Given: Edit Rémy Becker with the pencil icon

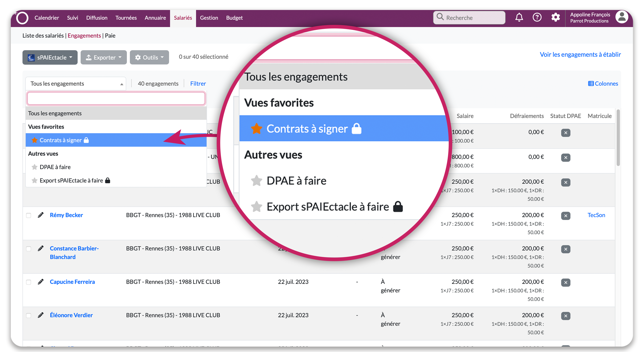Looking at the screenshot, I should (41, 215).
